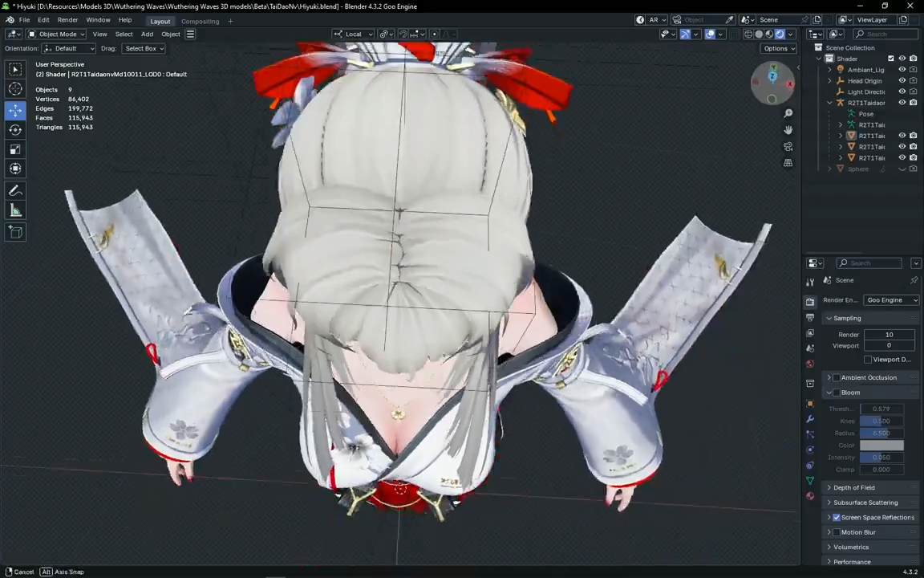The height and width of the screenshot is (578, 924).
Task: Collapse the Shader collection in outliner
Action: click(818, 59)
